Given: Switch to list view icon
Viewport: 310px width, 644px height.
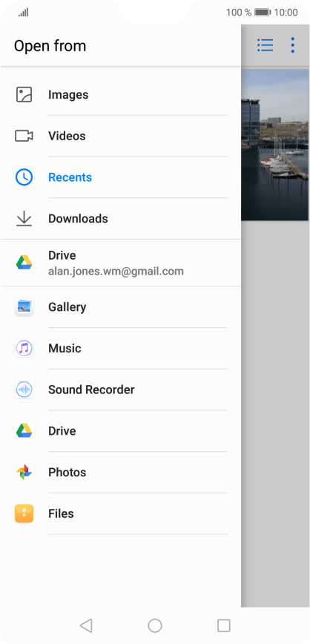Looking at the screenshot, I should pyautogui.click(x=266, y=45).
